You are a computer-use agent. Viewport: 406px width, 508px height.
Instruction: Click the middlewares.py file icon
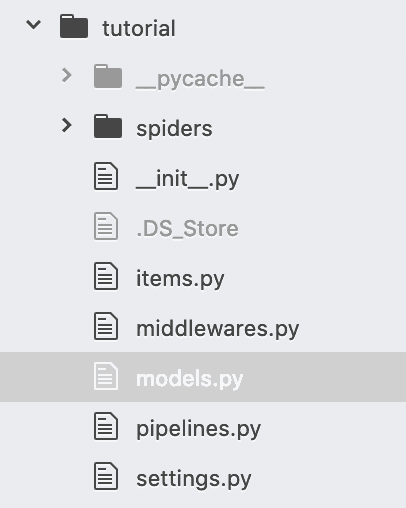point(106,326)
